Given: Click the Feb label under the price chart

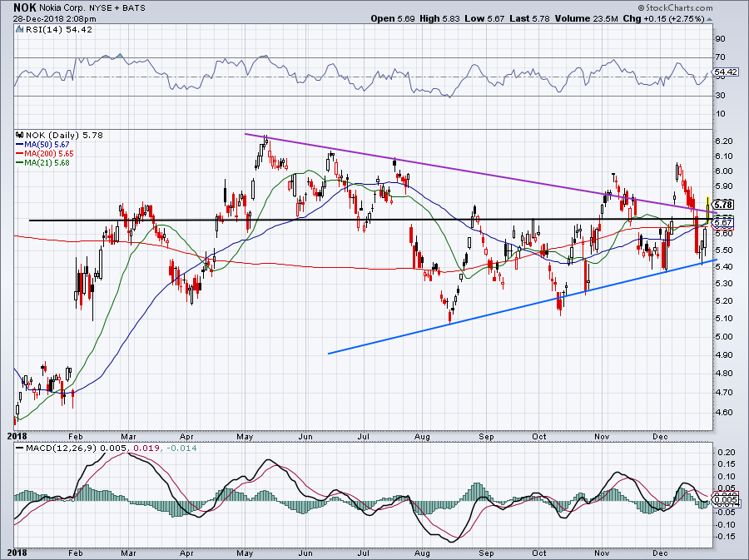Looking at the screenshot, I should coord(76,436).
